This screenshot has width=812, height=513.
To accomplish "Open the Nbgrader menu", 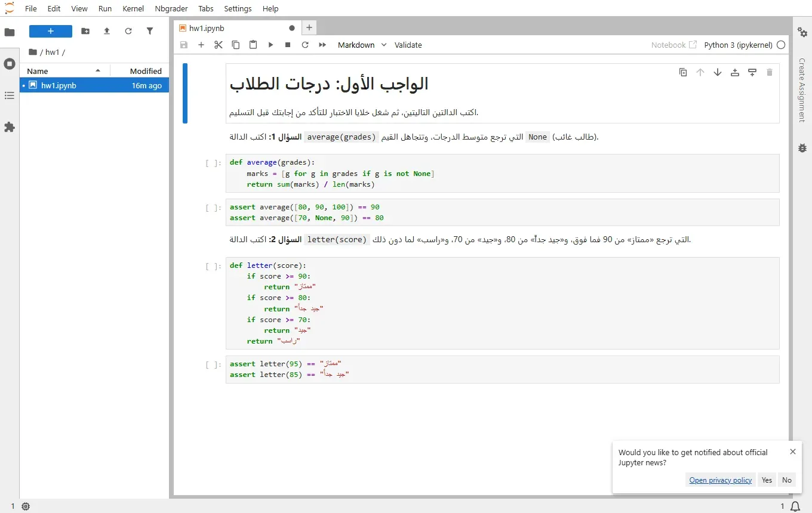I will coord(171,8).
